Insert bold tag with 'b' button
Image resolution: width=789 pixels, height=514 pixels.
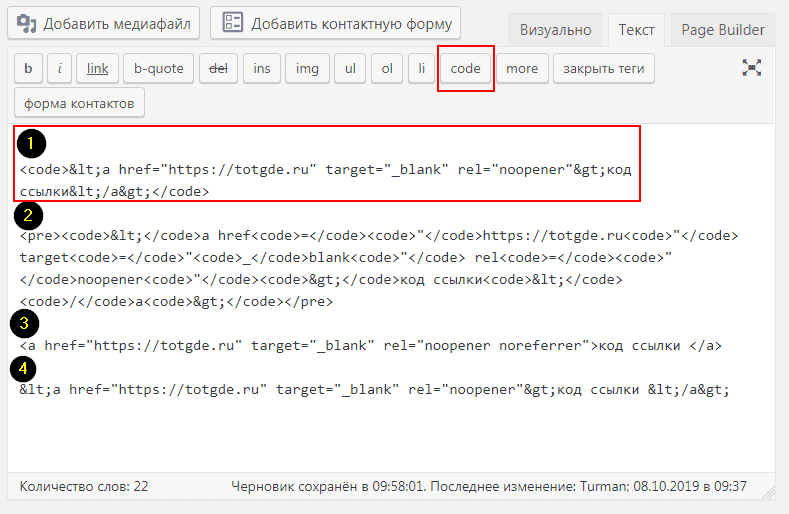coord(28,68)
